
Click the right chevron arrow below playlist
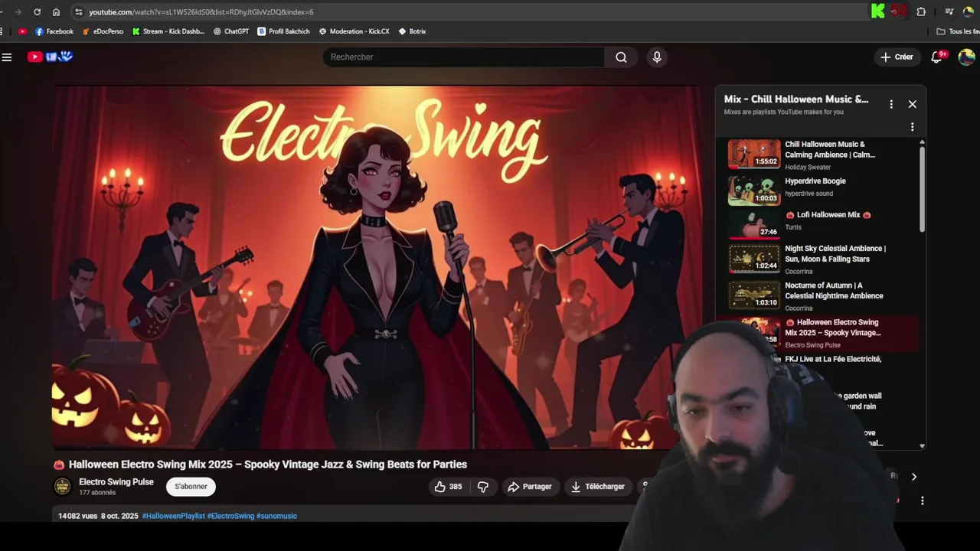pyautogui.click(x=913, y=477)
